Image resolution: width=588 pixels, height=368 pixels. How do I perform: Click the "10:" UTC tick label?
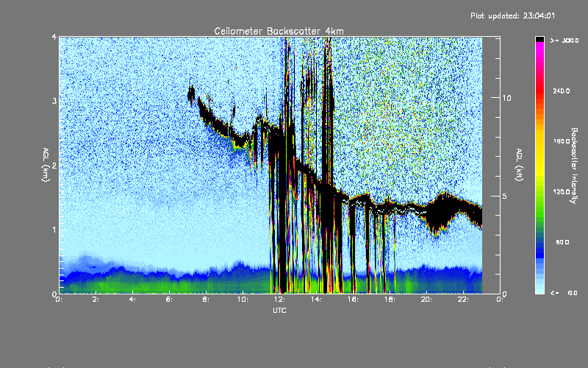pyautogui.click(x=243, y=300)
